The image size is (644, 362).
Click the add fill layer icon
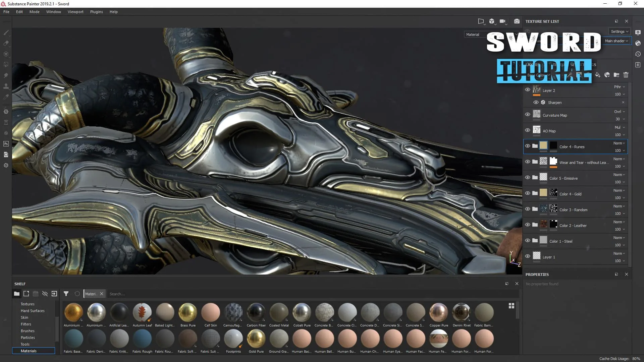[598, 75]
